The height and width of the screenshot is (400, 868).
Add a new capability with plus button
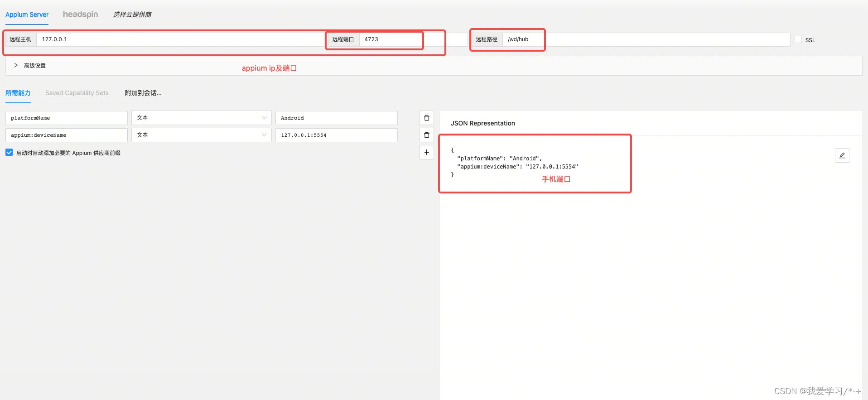click(x=426, y=152)
